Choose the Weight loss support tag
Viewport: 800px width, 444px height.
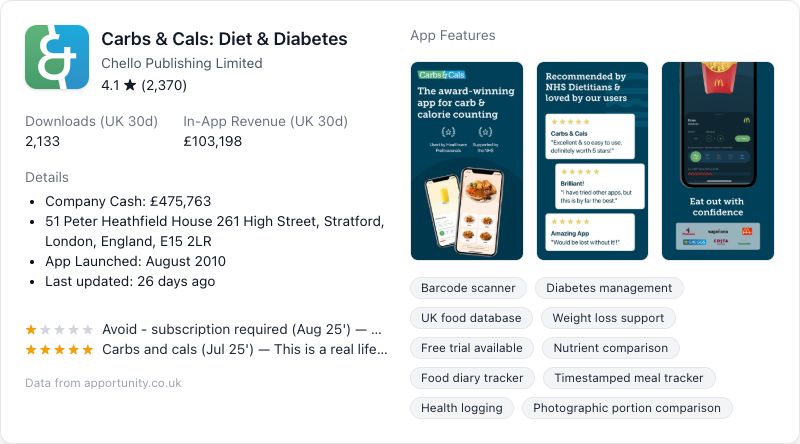tap(608, 318)
